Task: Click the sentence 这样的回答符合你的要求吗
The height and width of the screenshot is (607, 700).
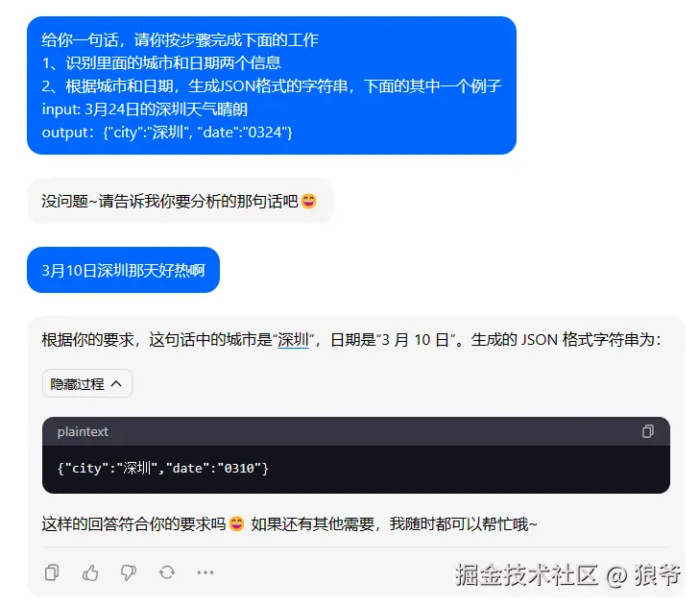Action: pyautogui.click(x=133, y=523)
